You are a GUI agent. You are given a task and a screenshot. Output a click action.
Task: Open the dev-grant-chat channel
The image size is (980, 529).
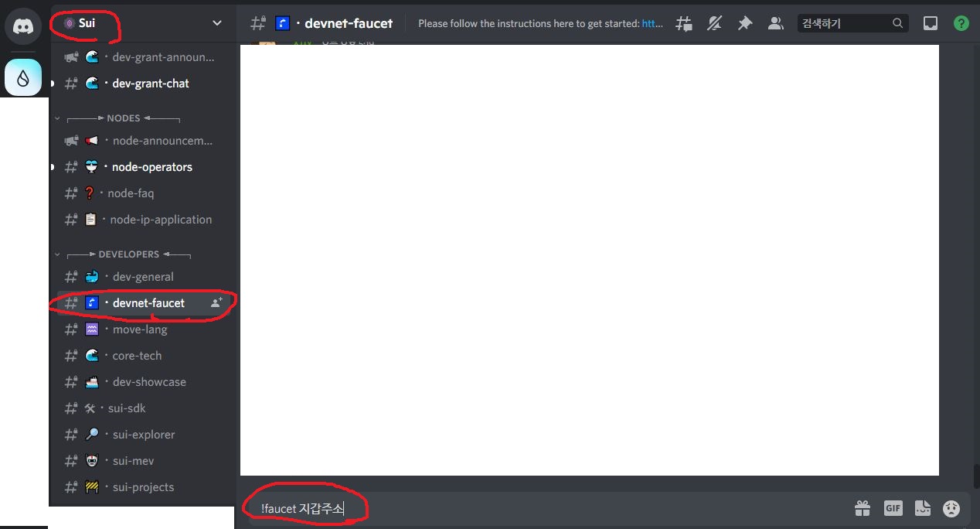[143, 84]
